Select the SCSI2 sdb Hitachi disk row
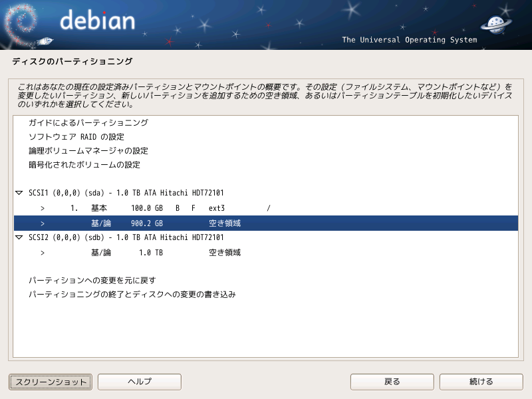 tap(265, 237)
